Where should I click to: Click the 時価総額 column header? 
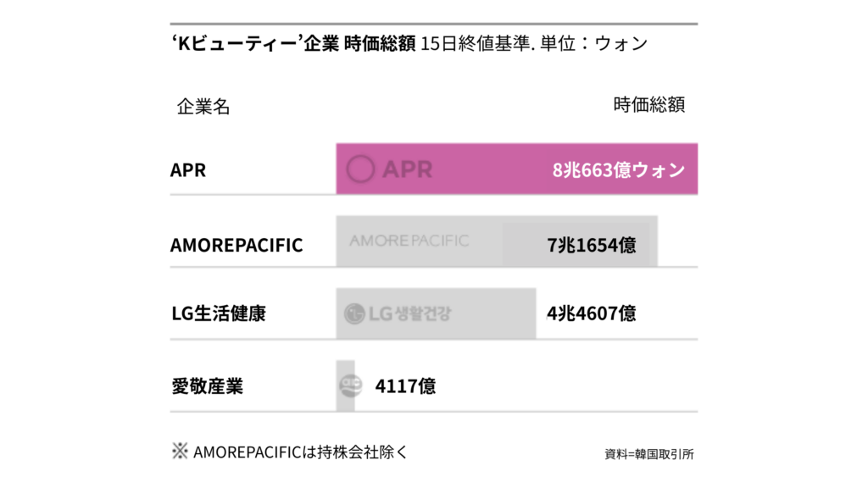pos(648,105)
